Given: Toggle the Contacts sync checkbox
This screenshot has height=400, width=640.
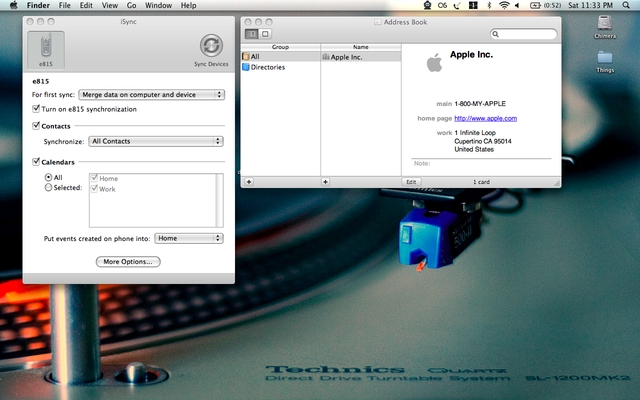Looking at the screenshot, I should (36, 126).
